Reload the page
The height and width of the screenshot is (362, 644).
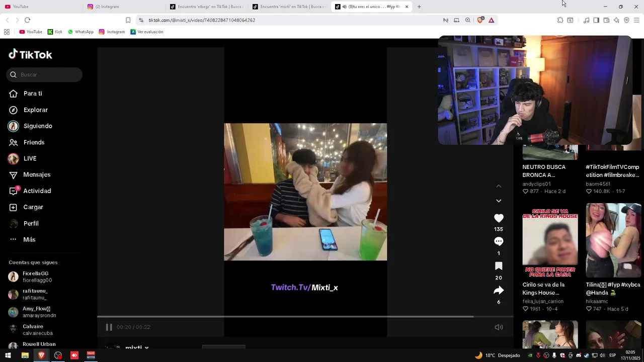click(27, 20)
